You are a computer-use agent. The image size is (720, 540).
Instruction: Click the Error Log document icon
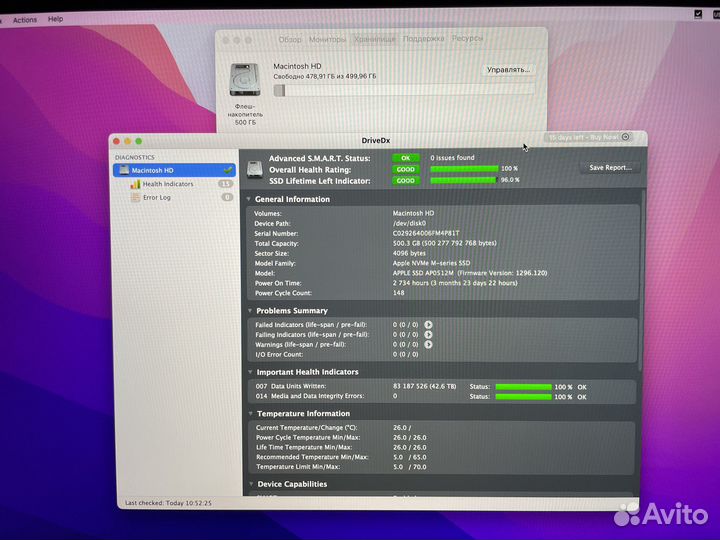point(135,197)
